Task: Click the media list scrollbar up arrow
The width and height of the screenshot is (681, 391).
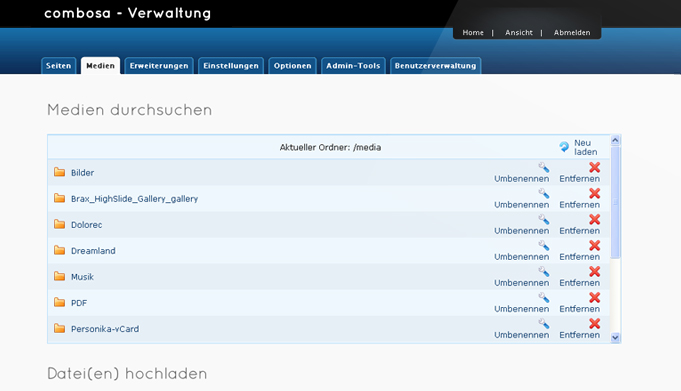Action: pyautogui.click(x=615, y=140)
